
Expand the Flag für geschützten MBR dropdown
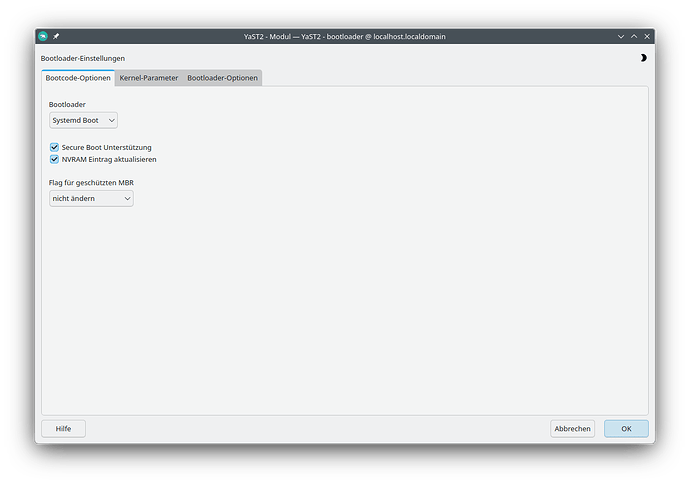click(91, 198)
